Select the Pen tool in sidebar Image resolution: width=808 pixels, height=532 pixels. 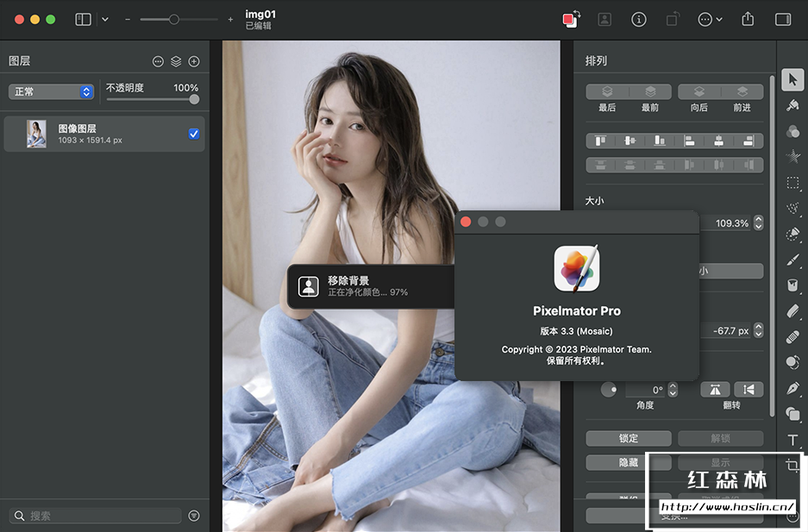[x=792, y=388]
